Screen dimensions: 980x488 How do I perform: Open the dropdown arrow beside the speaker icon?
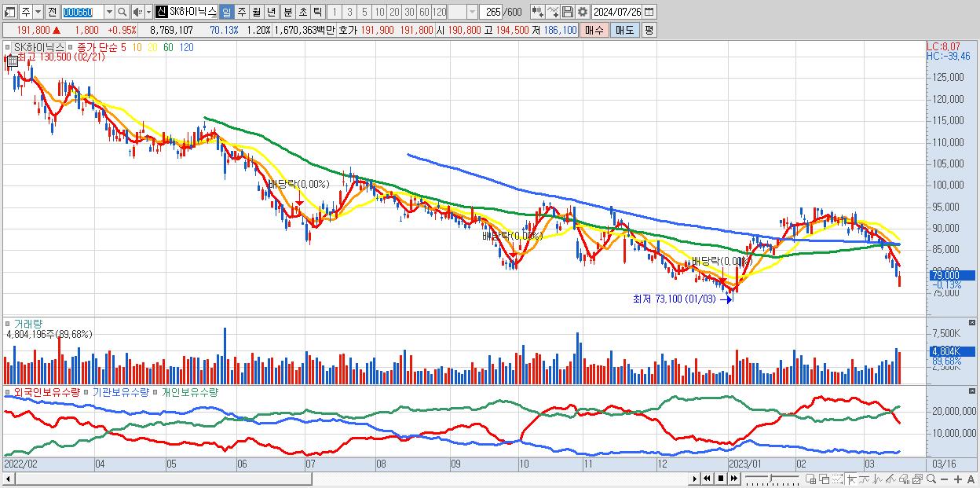point(148,12)
